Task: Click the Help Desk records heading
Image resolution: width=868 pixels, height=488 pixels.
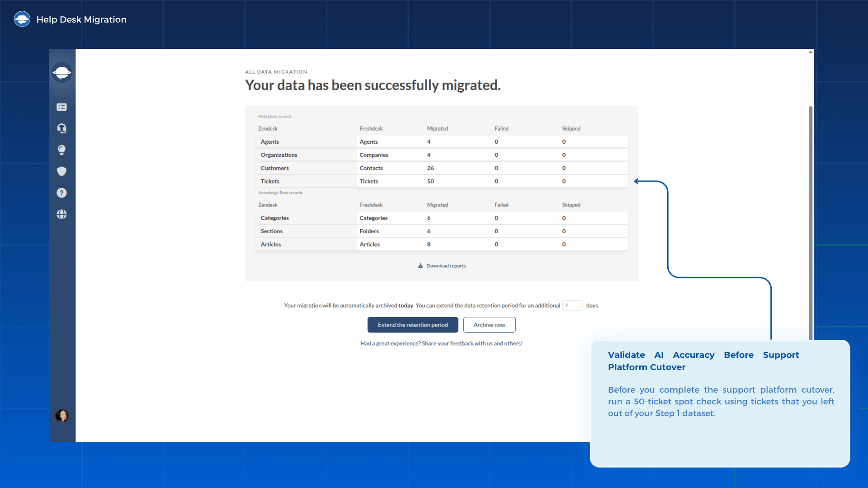Action: [x=275, y=116]
